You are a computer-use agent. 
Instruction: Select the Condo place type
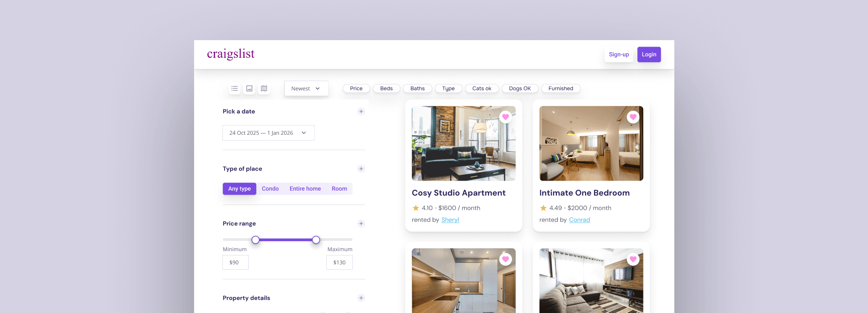(x=270, y=189)
